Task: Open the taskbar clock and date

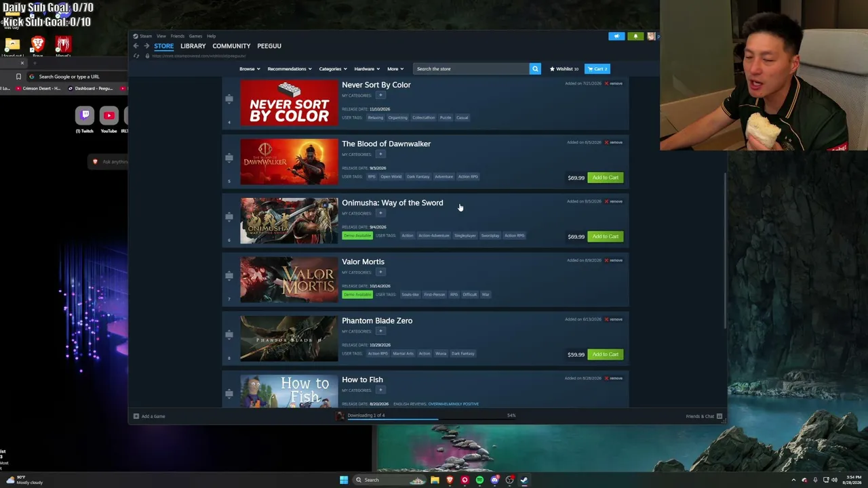Action: click(853, 480)
